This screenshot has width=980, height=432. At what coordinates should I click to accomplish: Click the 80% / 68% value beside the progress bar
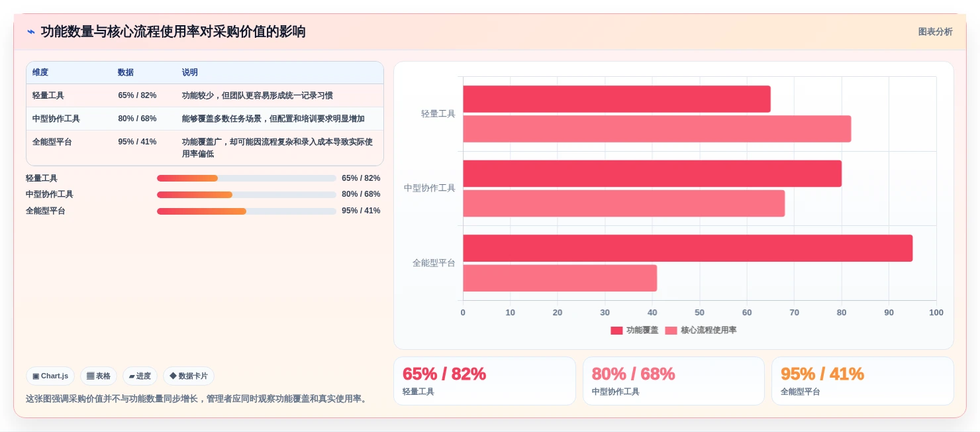pos(361,195)
